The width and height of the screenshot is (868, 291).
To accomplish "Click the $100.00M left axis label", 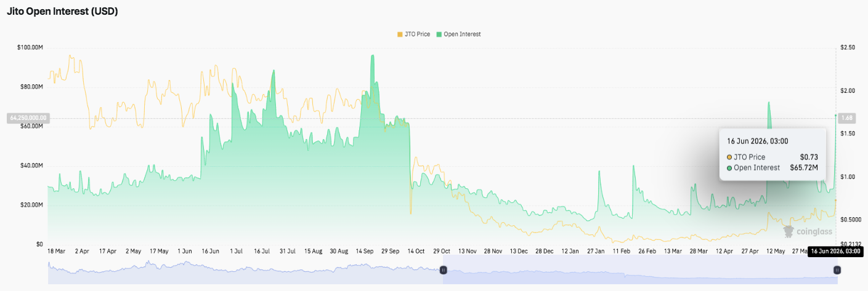I will point(30,47).
